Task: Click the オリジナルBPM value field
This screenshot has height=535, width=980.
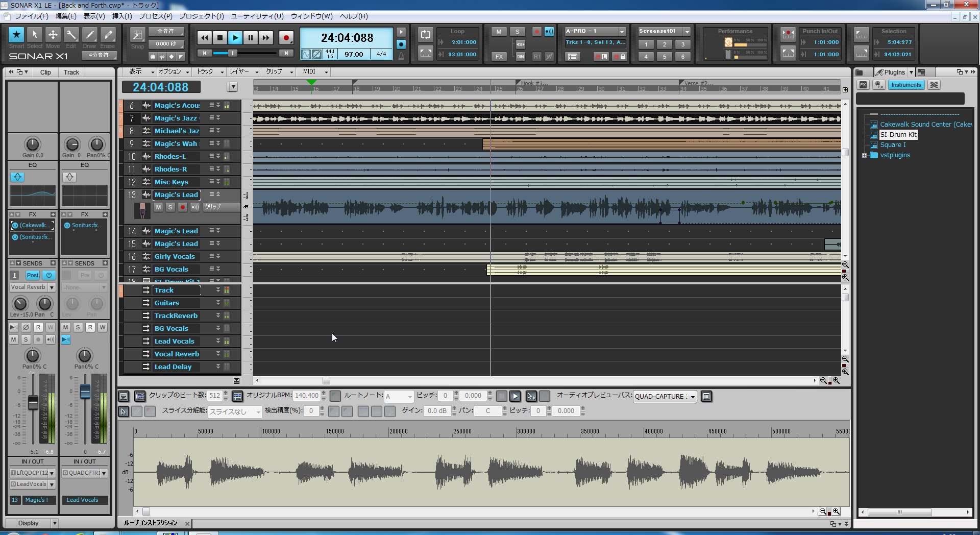Action: pos(307,396)
